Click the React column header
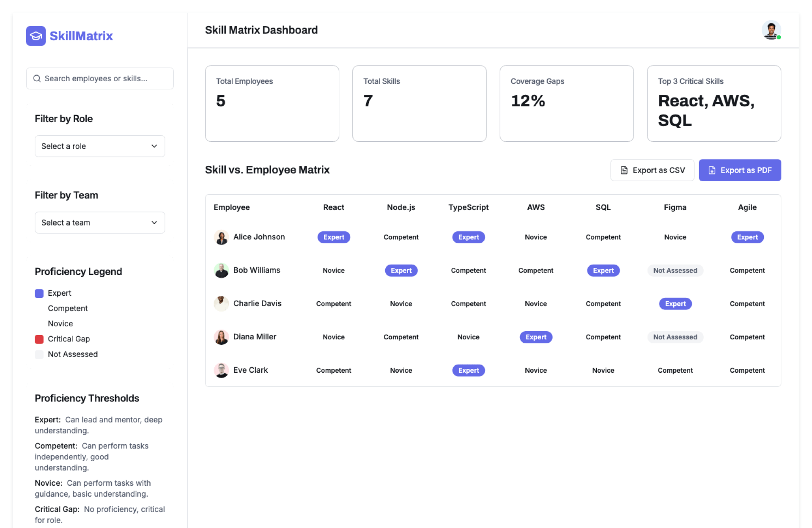The image size is (812, 528). (333, 207)
